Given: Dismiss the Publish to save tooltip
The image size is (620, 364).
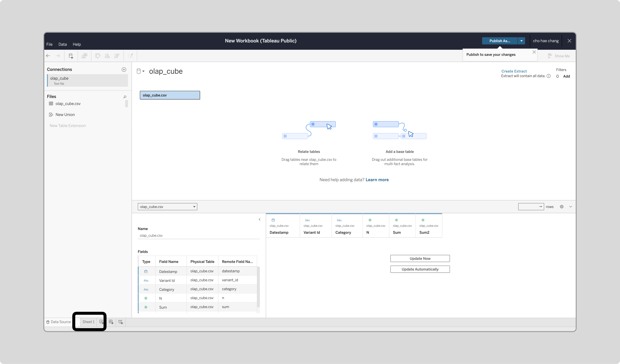Looking at the screenshot, I should pyautogui.click(x=534, y=52).
